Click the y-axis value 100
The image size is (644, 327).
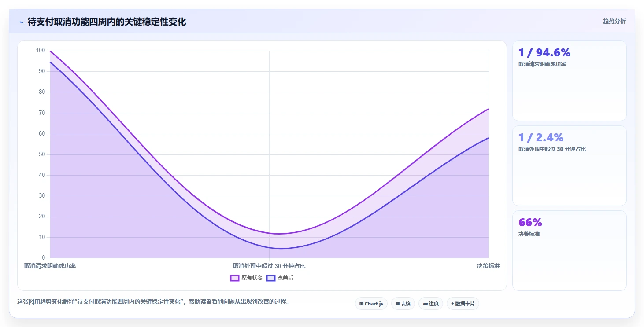pos(41,51)
